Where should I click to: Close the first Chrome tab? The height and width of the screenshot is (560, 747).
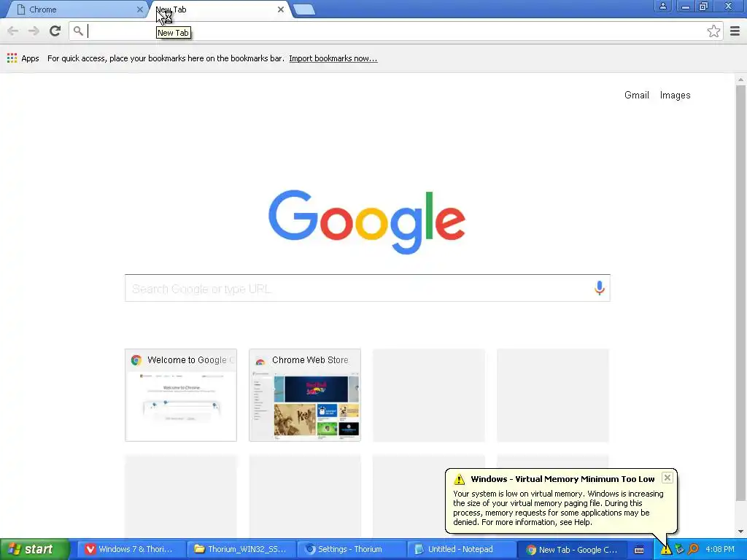pyautogui.click(x=139, y=9)
